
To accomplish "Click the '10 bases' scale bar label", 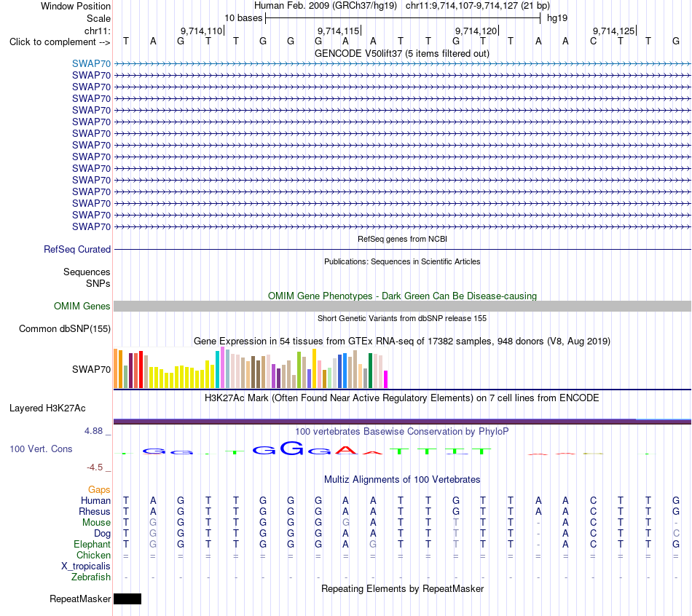I will (243, 18).
